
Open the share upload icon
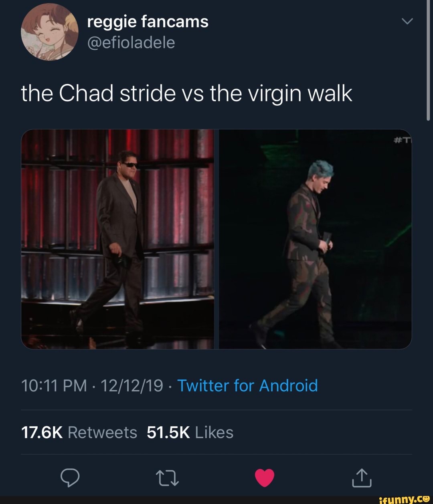coord(362,477)
